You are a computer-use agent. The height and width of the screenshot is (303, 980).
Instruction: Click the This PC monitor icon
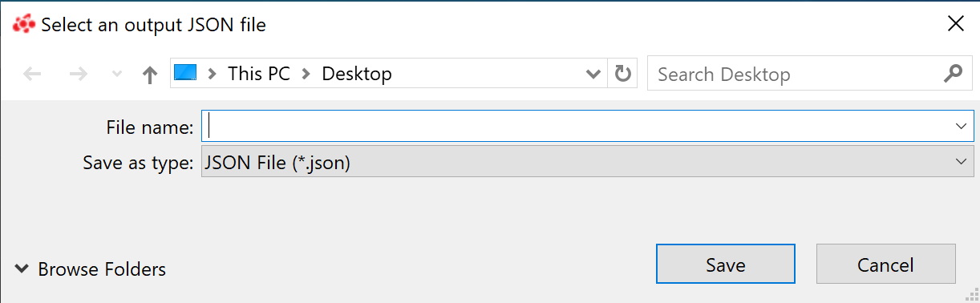pyautogui.click(x=185, y=74)
